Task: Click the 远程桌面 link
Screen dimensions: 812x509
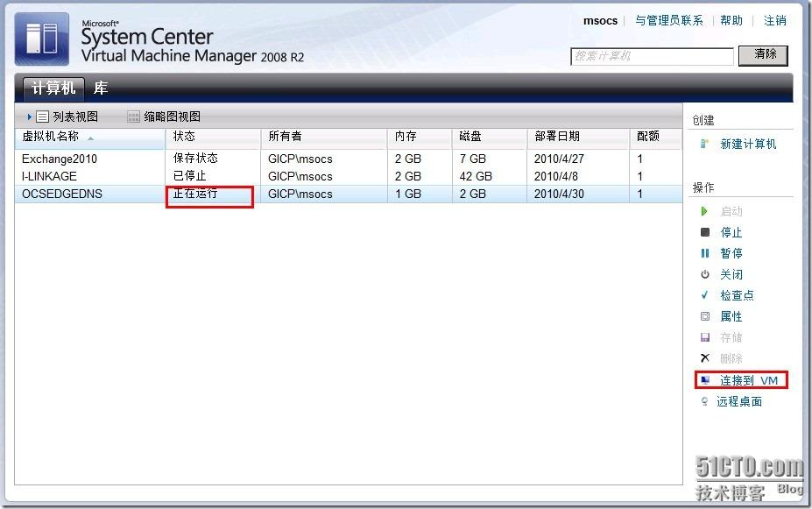Action: 739,401
